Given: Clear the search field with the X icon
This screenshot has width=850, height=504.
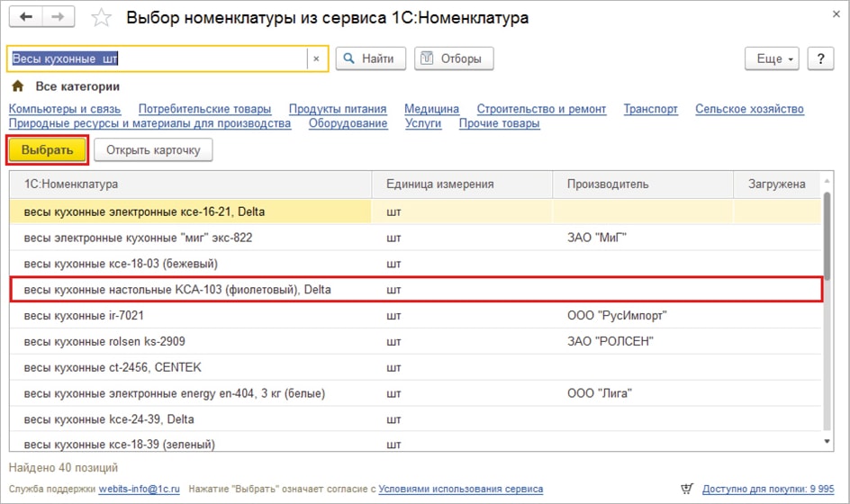Looking at the screenshot, I should [316, 59].
